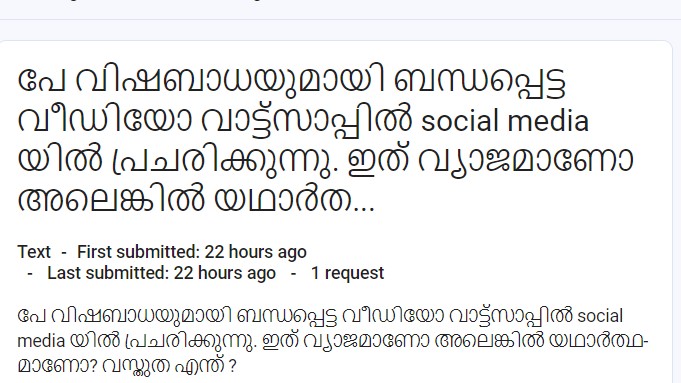Screen dimensions: 681x383
Task: Select the 'Text' media type label
Action: tap(34, 252)
